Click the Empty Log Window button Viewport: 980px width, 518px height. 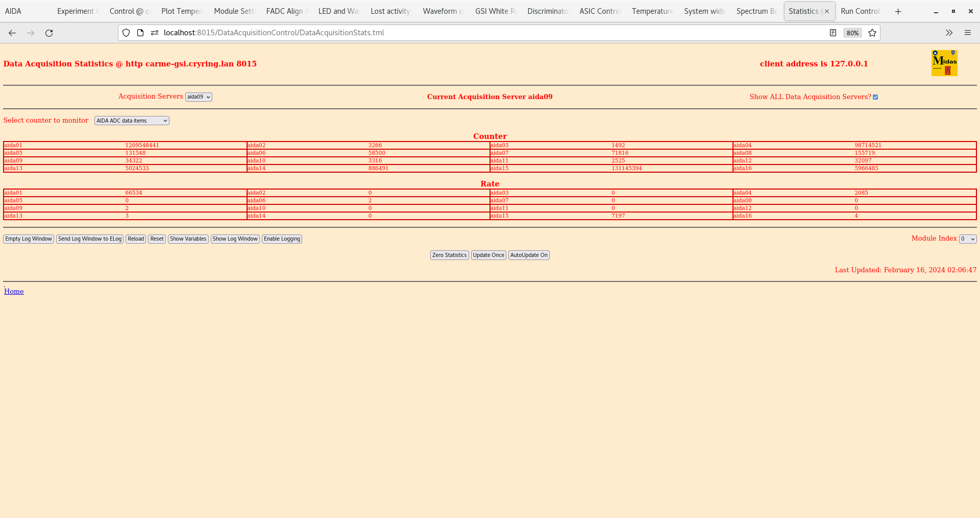coord(29,239)
